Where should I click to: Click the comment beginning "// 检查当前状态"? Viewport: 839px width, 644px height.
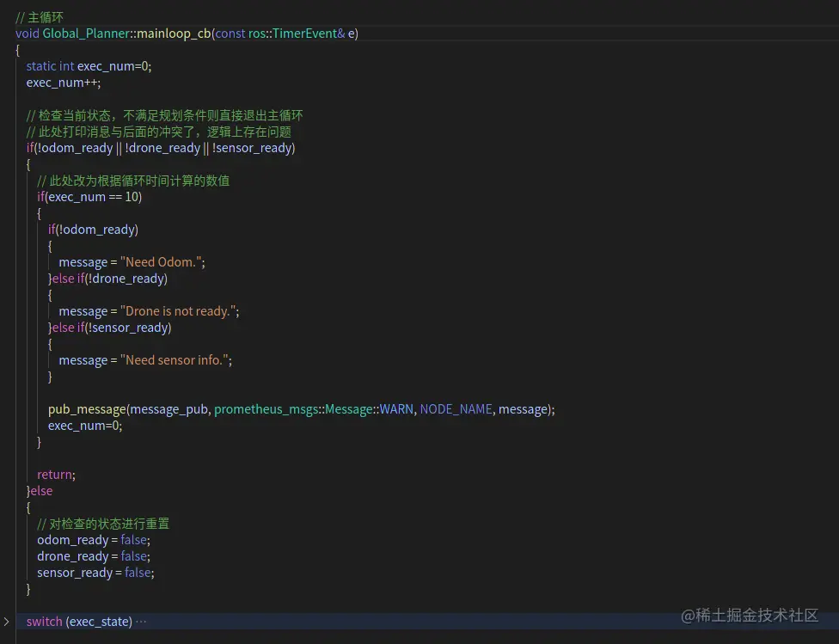click(x=165, y=115)
